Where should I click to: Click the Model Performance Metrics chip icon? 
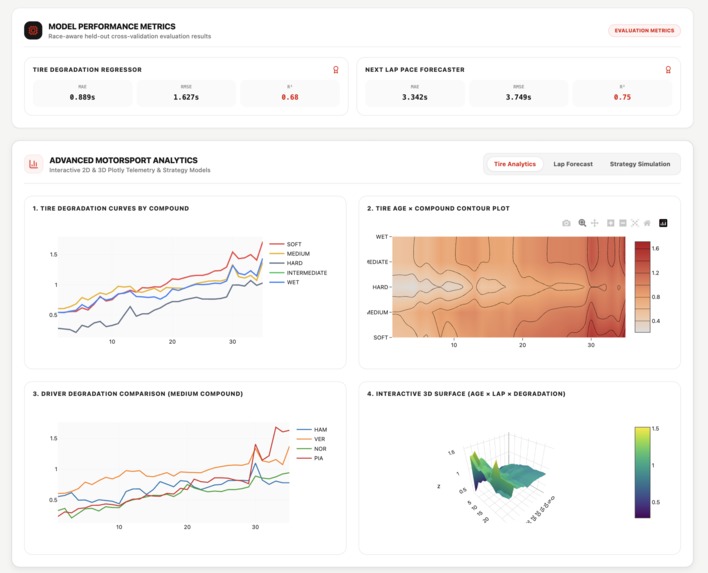(33, 30)
